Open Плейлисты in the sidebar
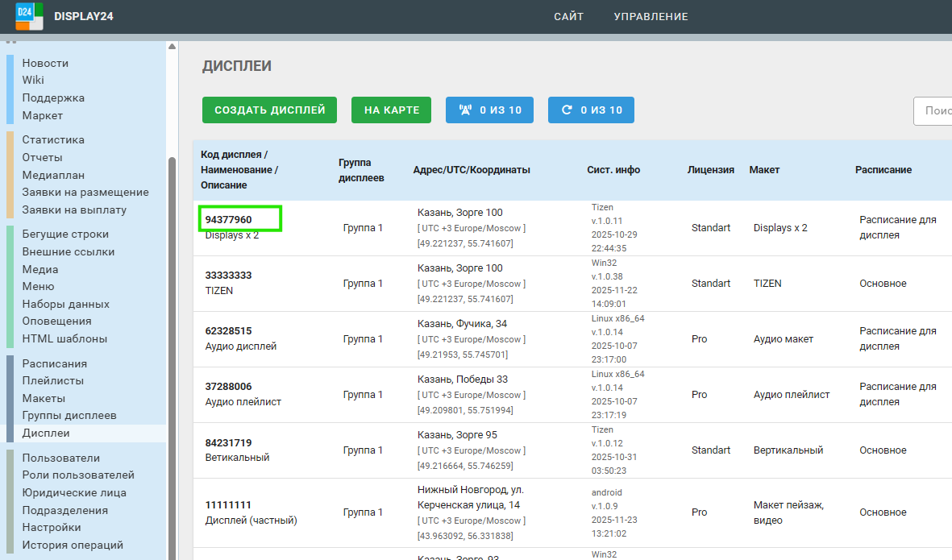The image size is (952, 560). pos(53,380)
